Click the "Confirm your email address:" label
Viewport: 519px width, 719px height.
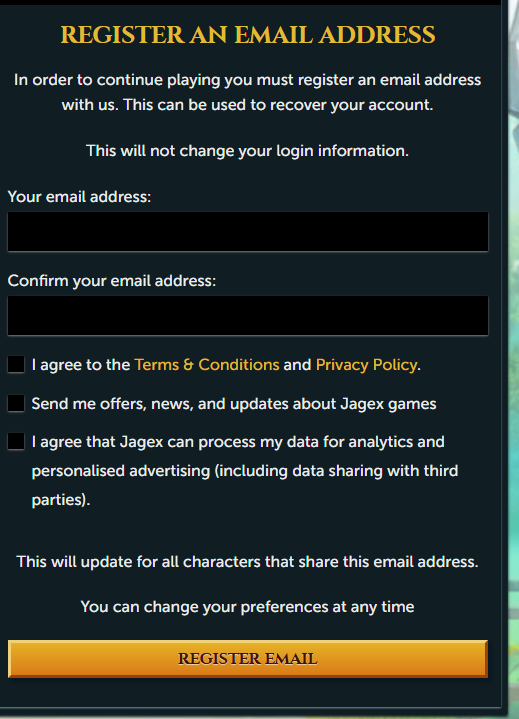point(112,281)
